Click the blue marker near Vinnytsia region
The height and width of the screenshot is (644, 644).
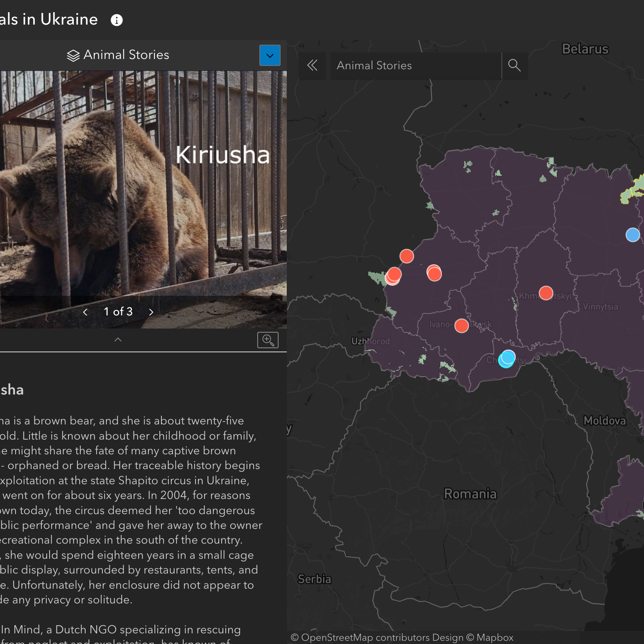tap(633, 235)
